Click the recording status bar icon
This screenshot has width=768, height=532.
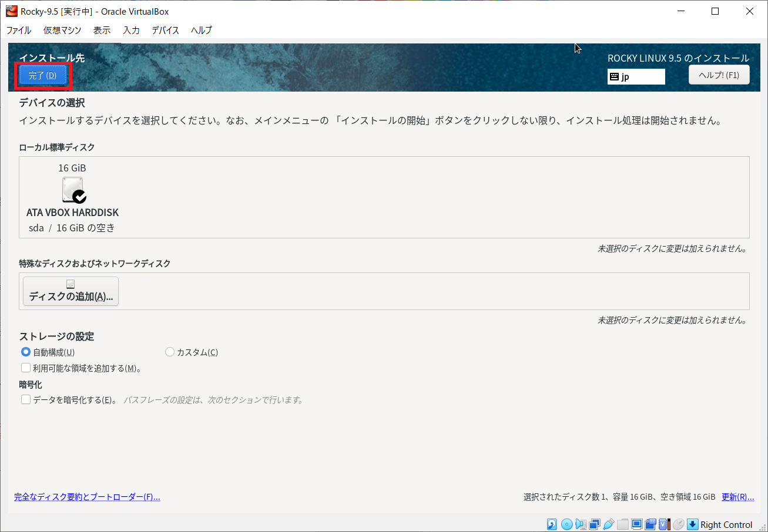pos(650,524)
